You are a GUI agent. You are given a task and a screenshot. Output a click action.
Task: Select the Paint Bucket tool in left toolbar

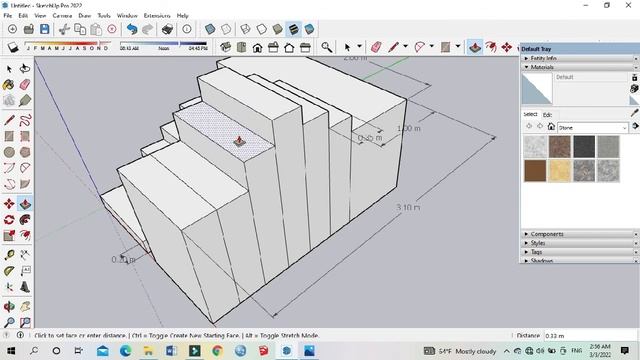click(x=9, y=84)
